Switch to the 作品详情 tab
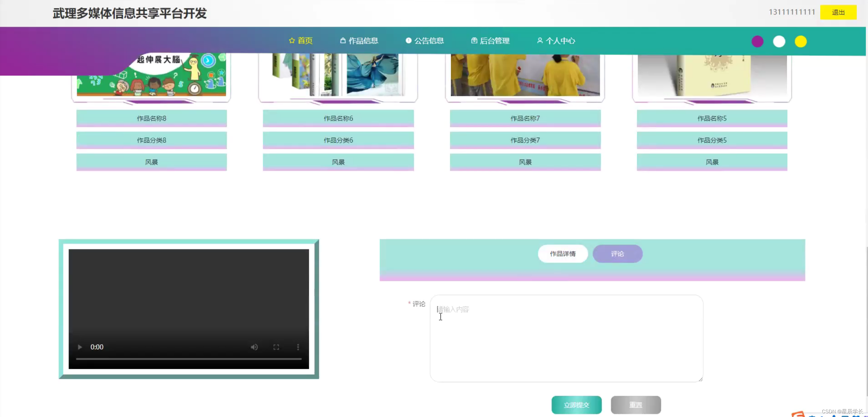Image resolution: width=868 pixels, height=417 pixels. (x=563, y=254)
